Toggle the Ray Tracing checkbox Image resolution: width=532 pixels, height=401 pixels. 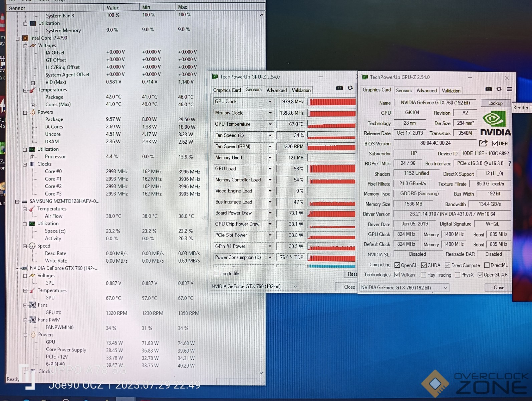pyautogui.click(x=424, y=275)
